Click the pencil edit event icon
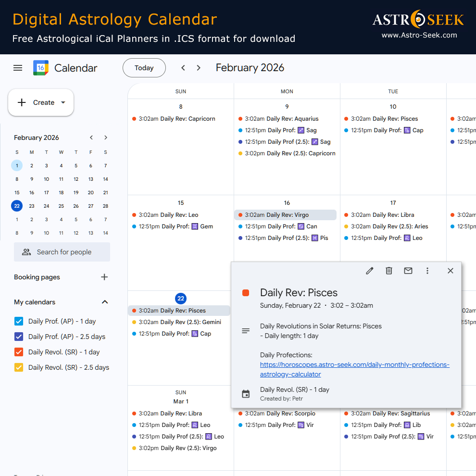The height and width of the screenshot is (476, 476). 369,271
